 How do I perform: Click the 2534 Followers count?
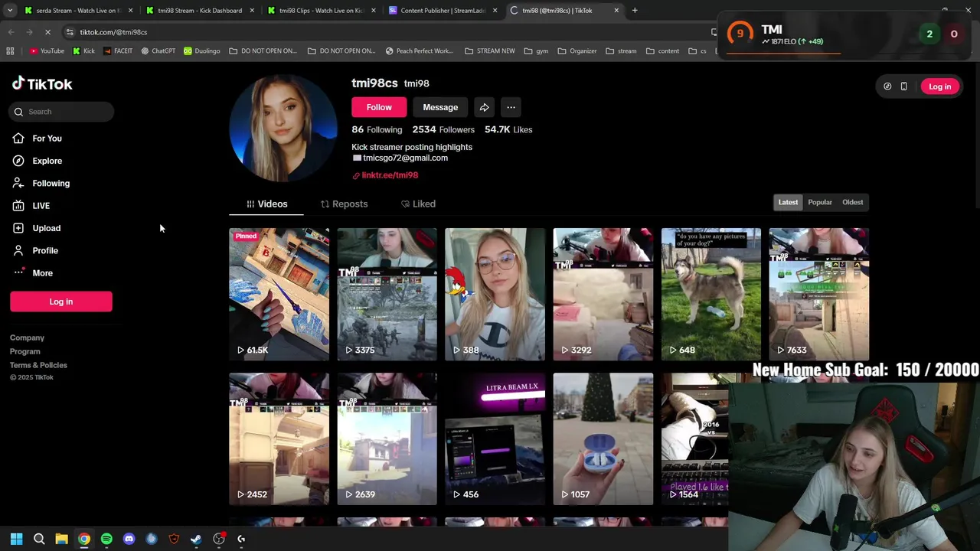pos(443,130)
